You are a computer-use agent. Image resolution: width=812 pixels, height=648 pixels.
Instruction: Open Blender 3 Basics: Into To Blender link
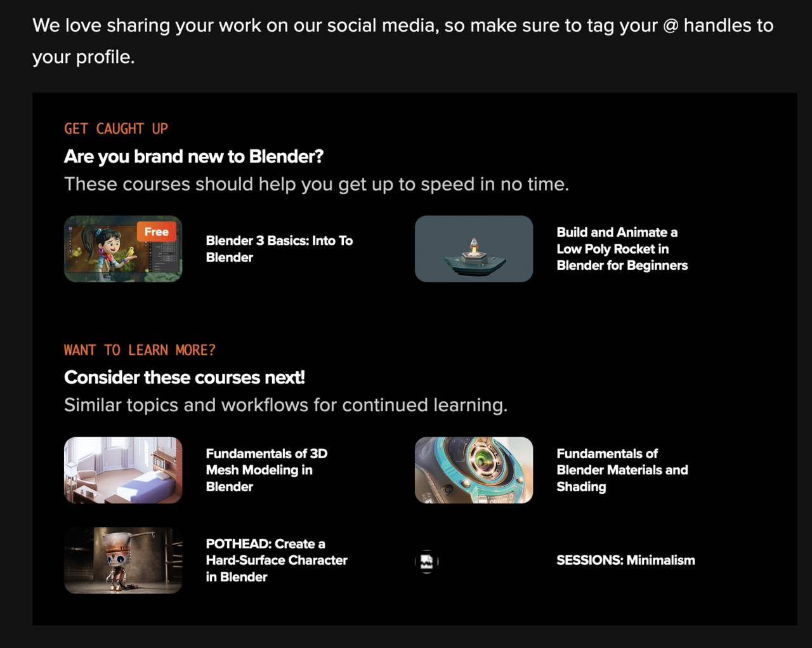point(279,249)
